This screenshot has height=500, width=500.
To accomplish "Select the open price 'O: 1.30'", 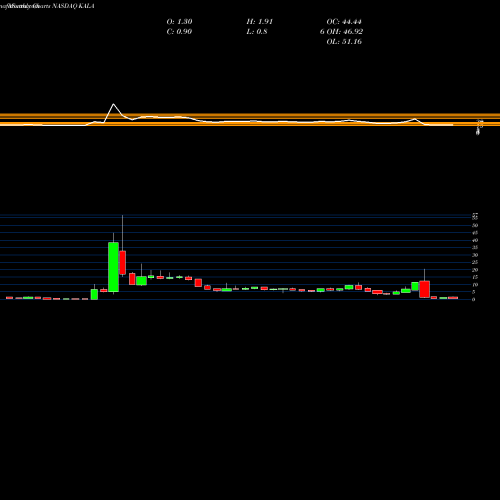I will click(x=179, y=22).
